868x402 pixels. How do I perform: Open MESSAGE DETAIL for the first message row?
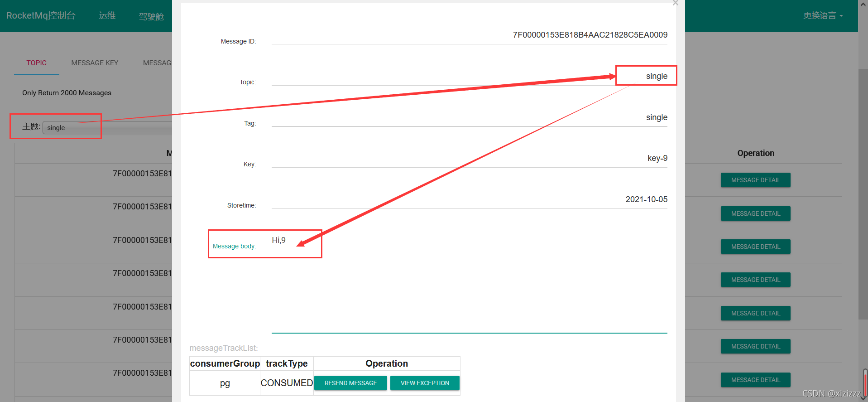coord(755,180)
